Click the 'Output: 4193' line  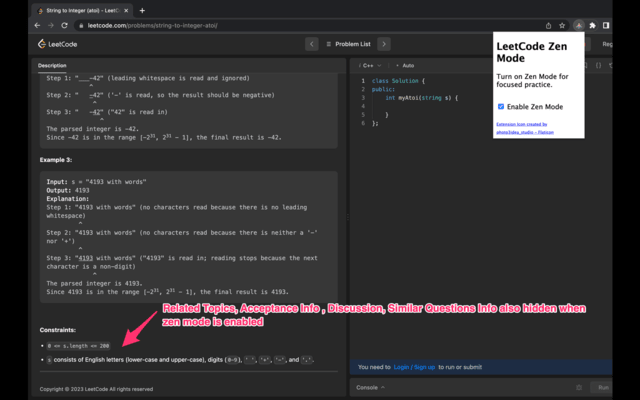click(68, 190)
